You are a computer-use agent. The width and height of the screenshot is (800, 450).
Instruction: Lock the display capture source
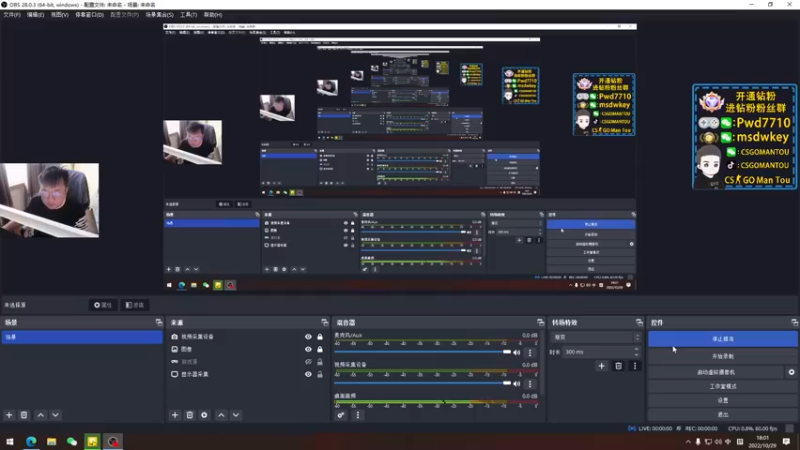click(x=320, y=374)
